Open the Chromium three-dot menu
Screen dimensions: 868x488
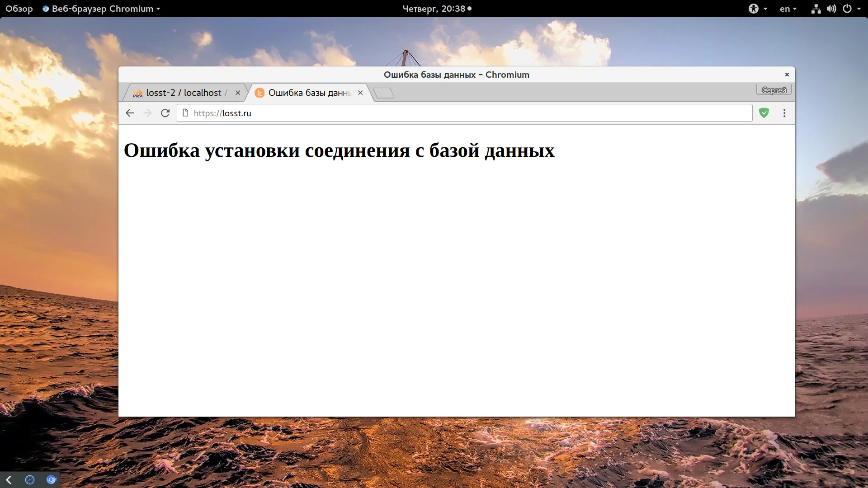pyautogui.click(x=784, y=113)
